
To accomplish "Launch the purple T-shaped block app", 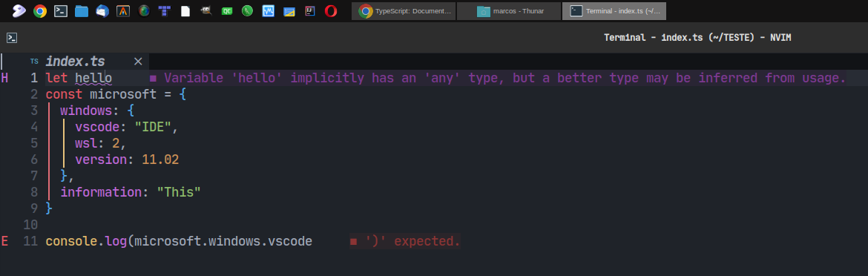I will [x=165, y=11].
